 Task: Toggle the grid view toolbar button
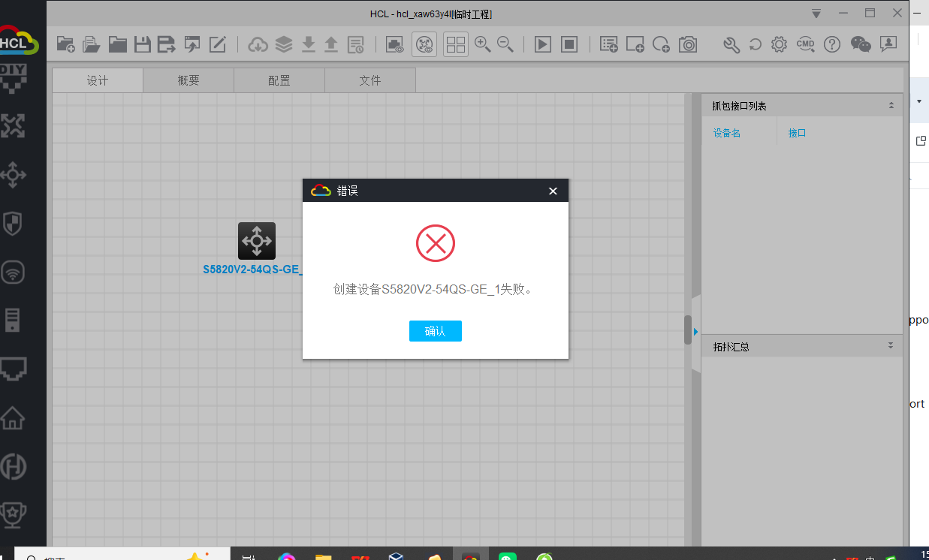[x=455, y=44]
